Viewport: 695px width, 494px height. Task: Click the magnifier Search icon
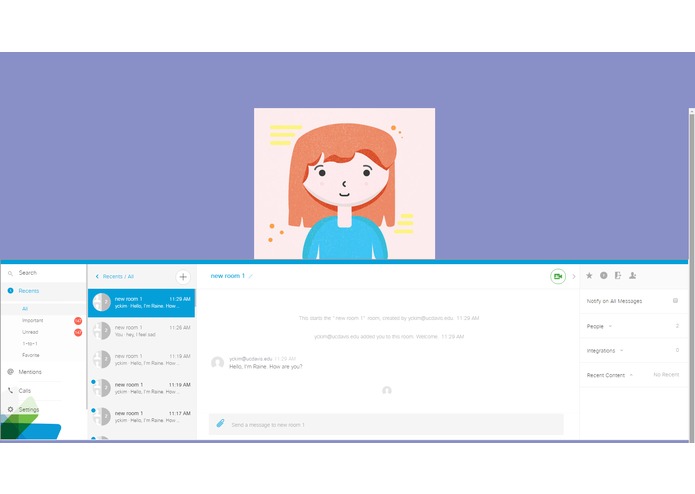tap(10, 273)
